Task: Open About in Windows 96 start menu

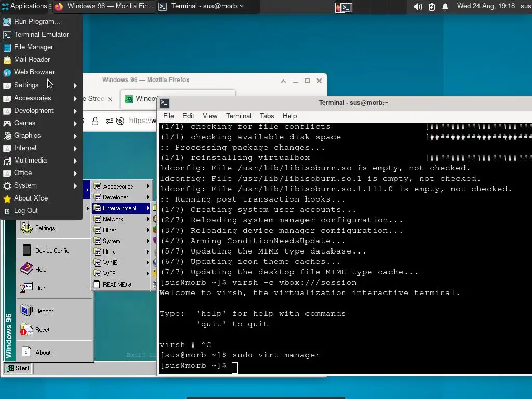Action: 54,353
